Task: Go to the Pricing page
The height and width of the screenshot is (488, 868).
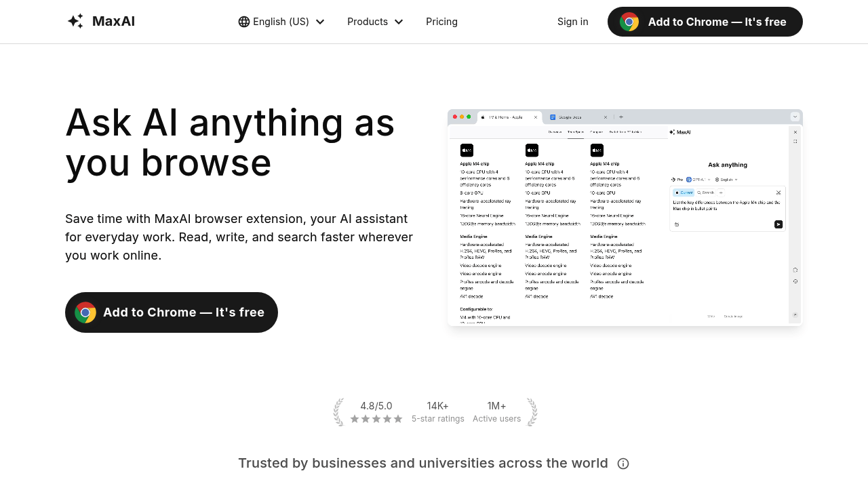Action: (x=441, y=22)
